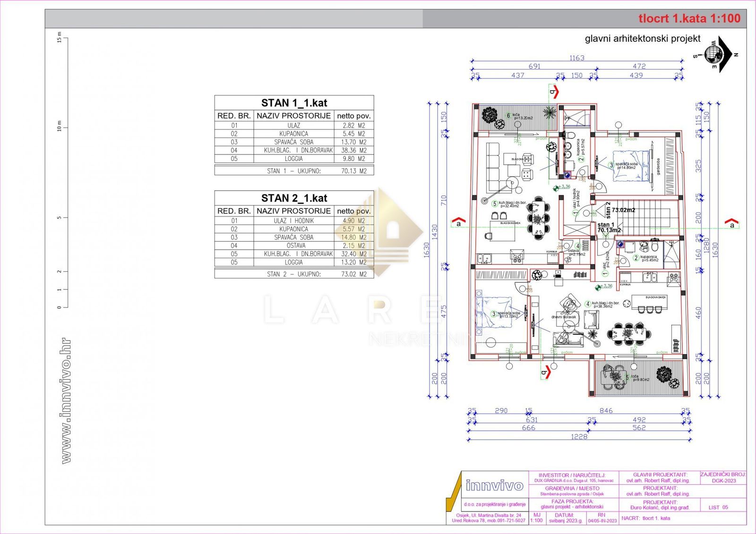Click the project number 'DGK-2023'
Image resolution: width=756 pixels, height=534 pixels.
tap(724, 481)
